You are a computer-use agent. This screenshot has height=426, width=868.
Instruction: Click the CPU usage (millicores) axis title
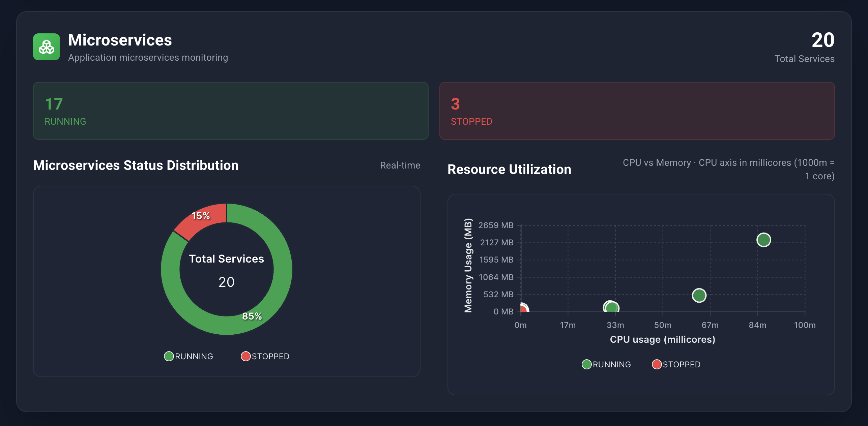point(662,339)
